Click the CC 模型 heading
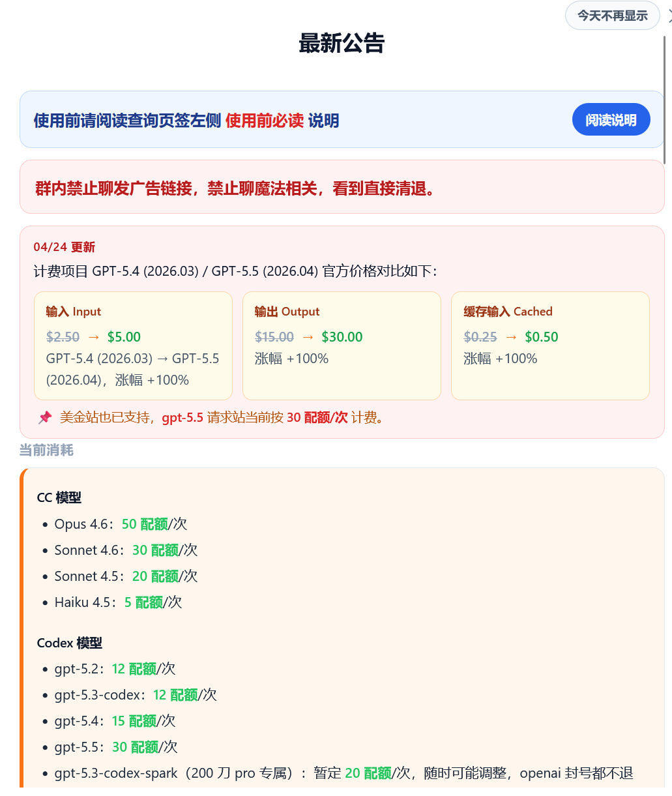This screenshot has width=672, height=796. pos(59,498)
